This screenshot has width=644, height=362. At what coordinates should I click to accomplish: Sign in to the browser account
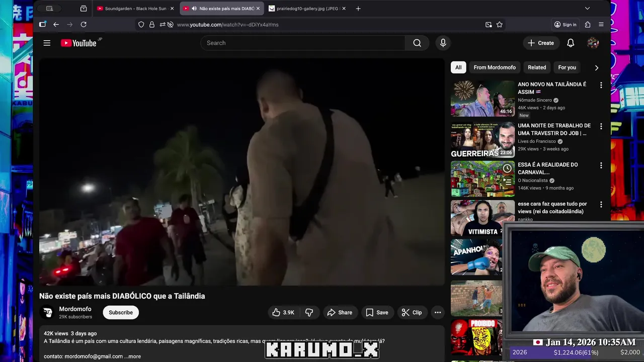pyautogui.click(x=565, y=24)
